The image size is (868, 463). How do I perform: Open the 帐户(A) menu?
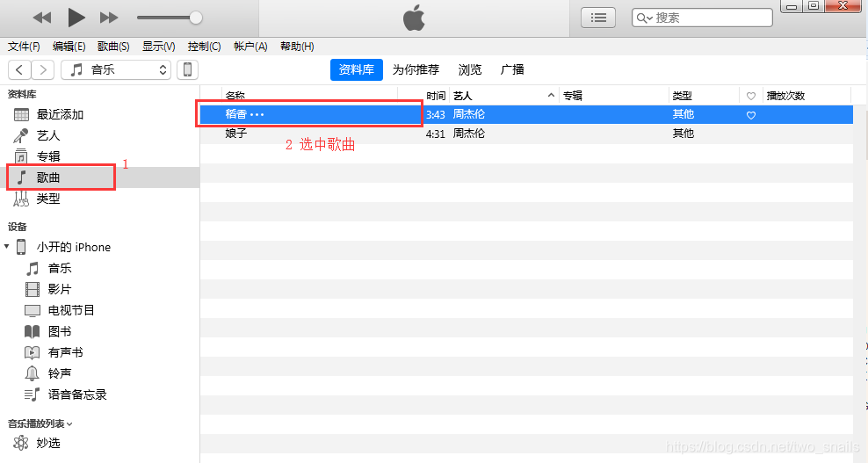pyautogui.click(x=250, y=47)
